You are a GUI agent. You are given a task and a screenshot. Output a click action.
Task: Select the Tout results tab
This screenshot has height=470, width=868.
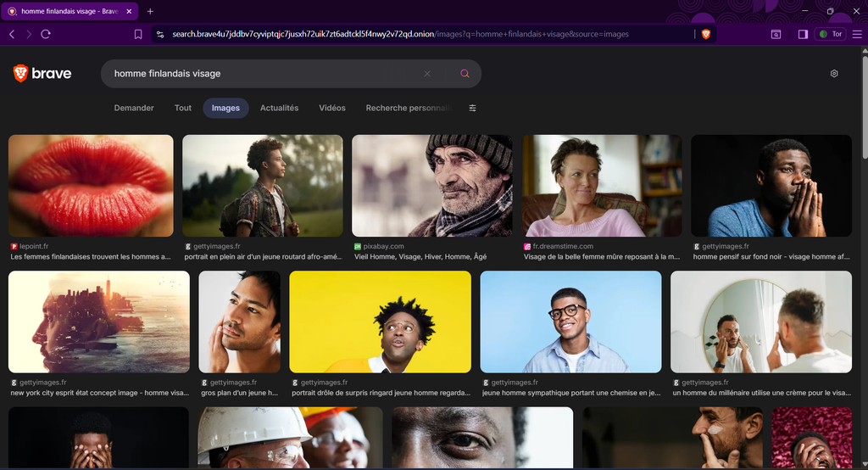[183, 108]
